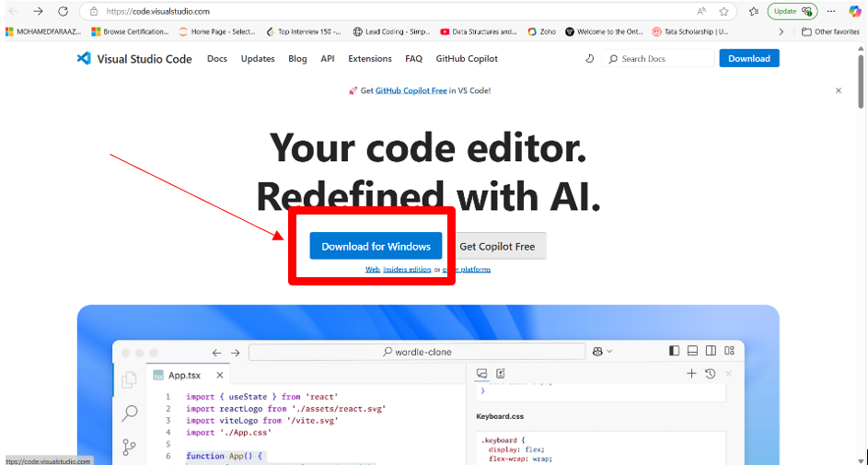The width and height of the screenshot is (868, 465).
Task: Open the GitHub Copilot Free banner link
Action: [x=411, y=90]
